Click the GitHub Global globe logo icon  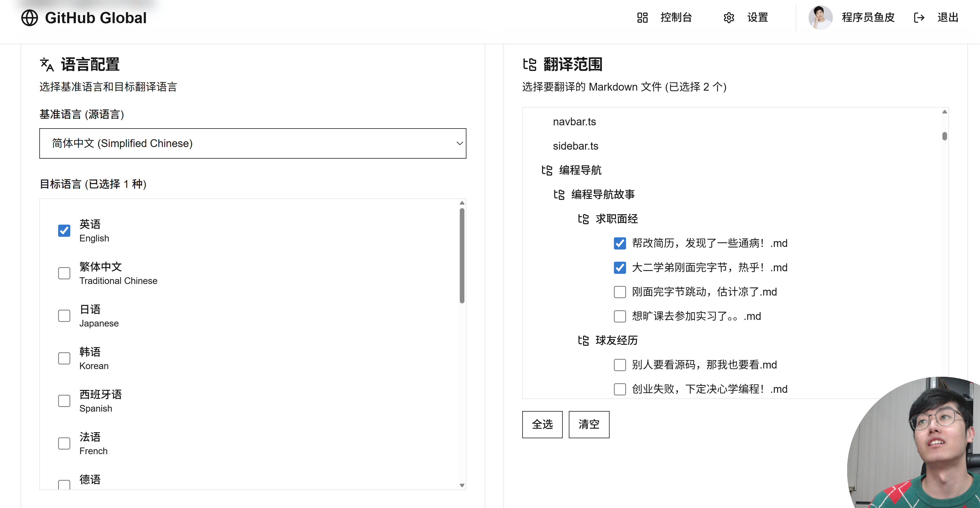pos(29,18)
